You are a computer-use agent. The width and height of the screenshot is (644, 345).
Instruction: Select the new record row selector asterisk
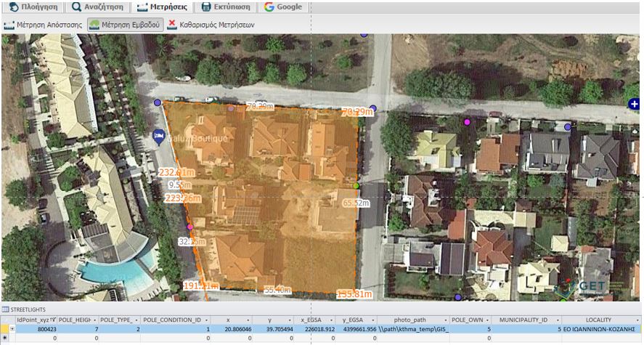[x=4, y=338]
